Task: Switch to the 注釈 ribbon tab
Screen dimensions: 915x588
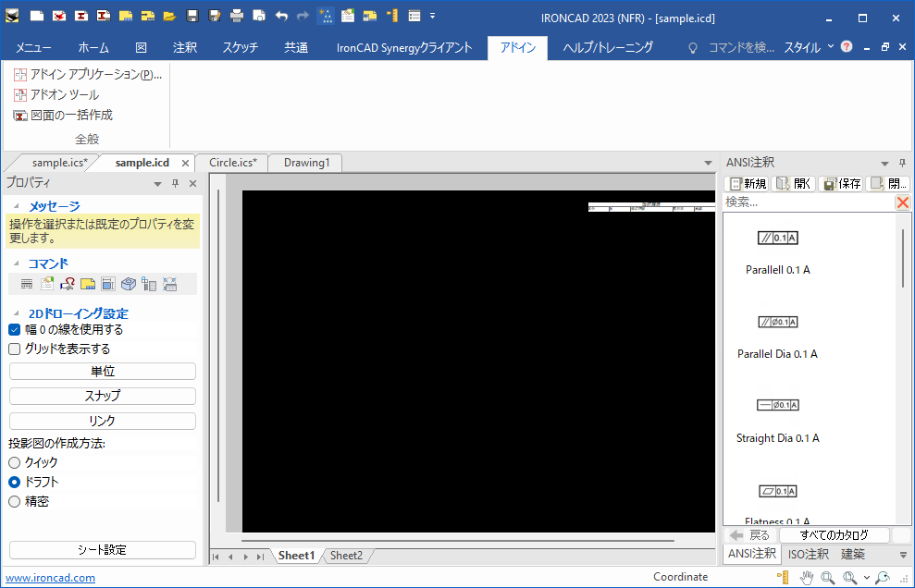Action: (x=185, y=47)
